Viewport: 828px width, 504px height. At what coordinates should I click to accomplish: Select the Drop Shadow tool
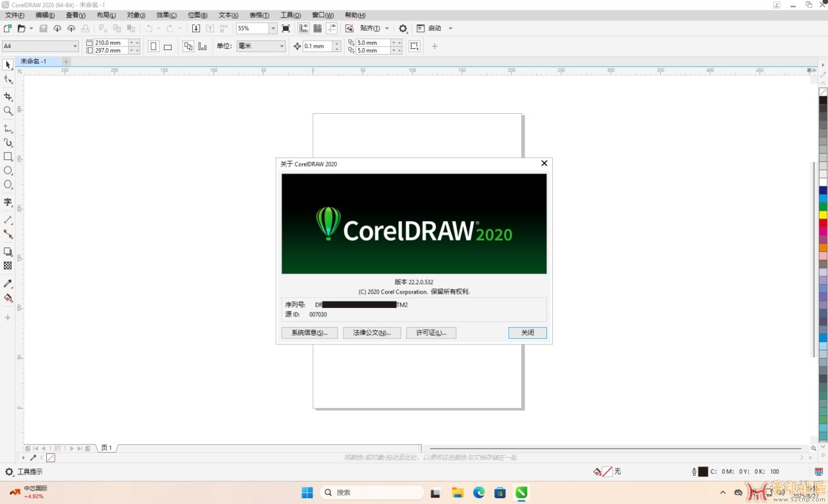[x=8, y=251]
